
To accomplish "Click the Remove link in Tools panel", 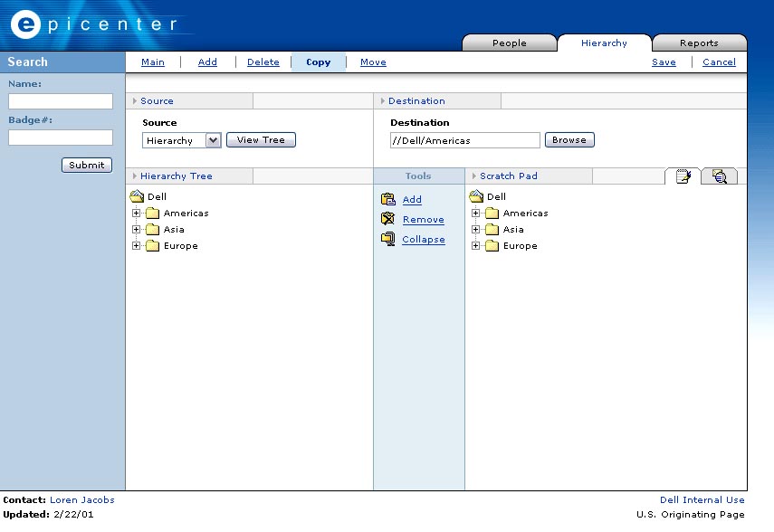I will click(424, 220).
